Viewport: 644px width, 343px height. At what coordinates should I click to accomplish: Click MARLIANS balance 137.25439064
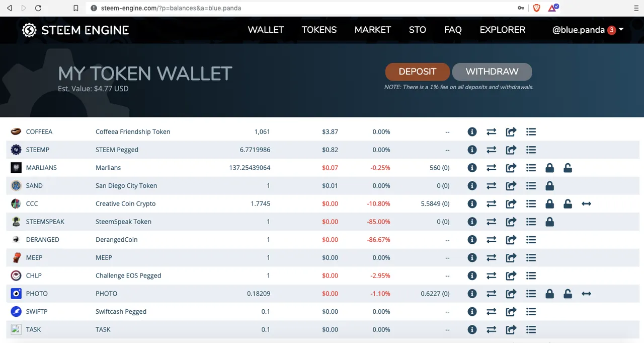pyautogui.click(x=250, y=168)
